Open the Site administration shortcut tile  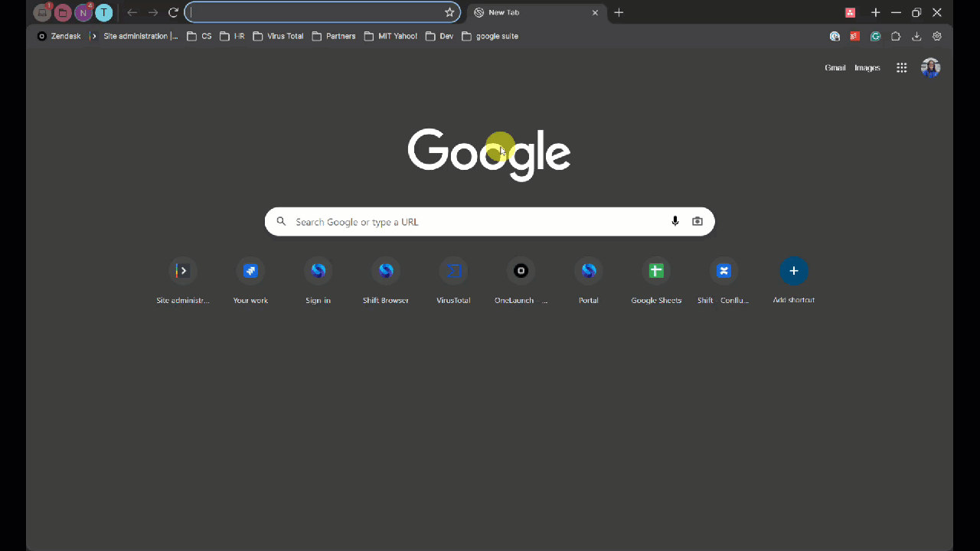[183, 280]
